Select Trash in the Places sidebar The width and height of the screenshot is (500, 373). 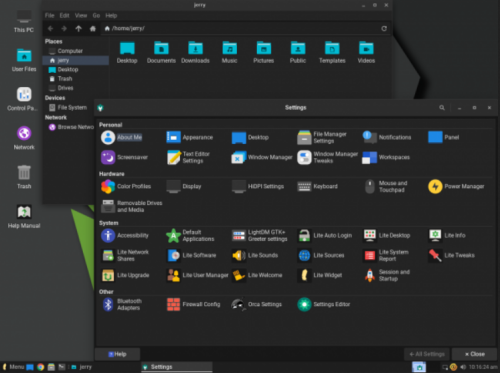pyautogui.click(x=65, y=79)
